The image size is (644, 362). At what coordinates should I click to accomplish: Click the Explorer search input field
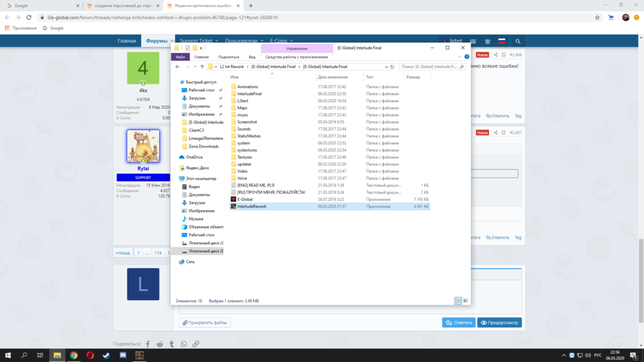(428, 67)
